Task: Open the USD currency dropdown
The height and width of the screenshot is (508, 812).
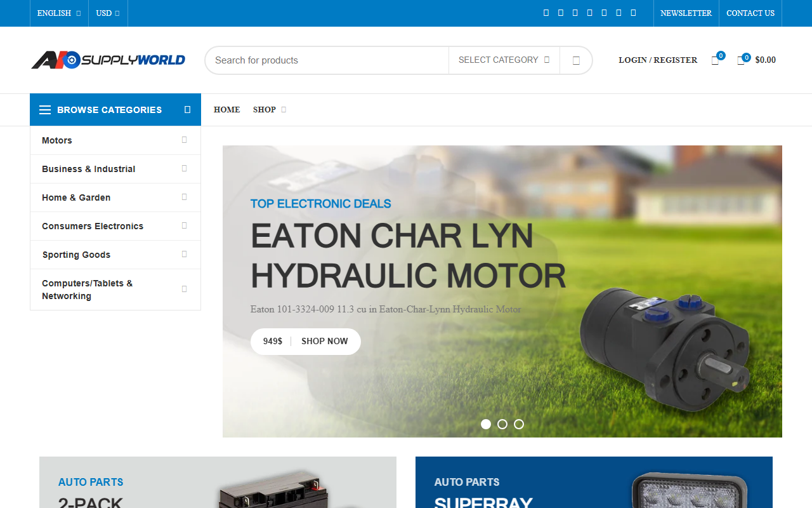Action: 108,13
